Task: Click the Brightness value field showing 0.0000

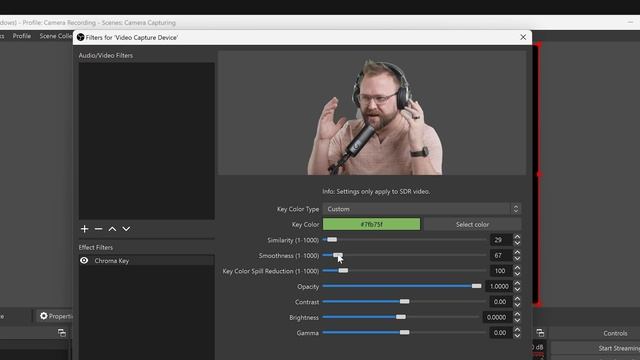Action: [498, 318]
